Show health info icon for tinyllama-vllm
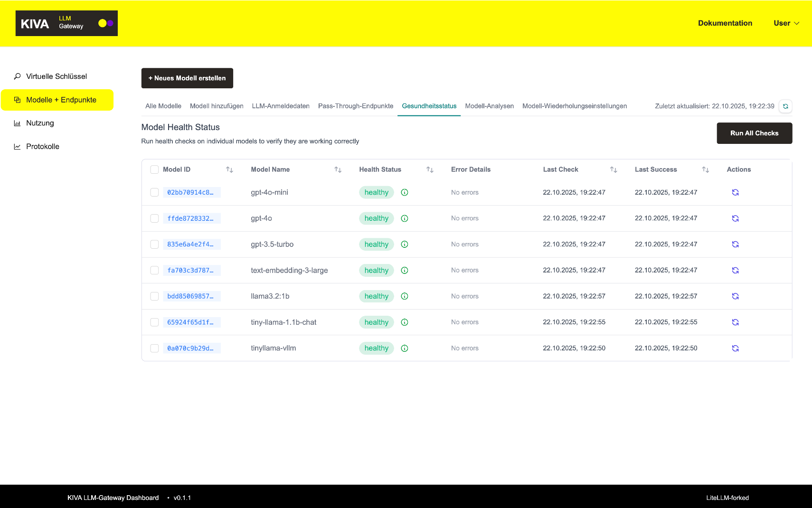 pos(405,348)
